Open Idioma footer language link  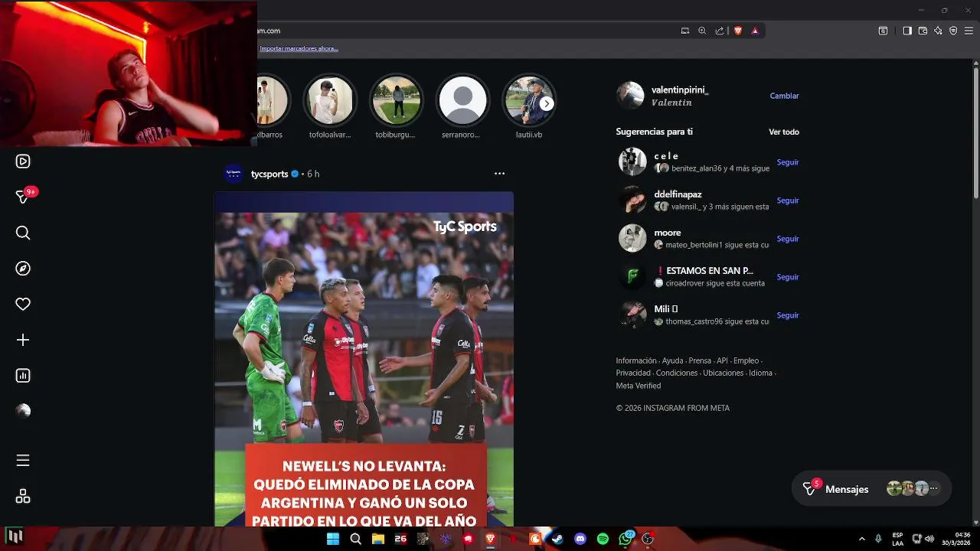click(x=760, y=373)
